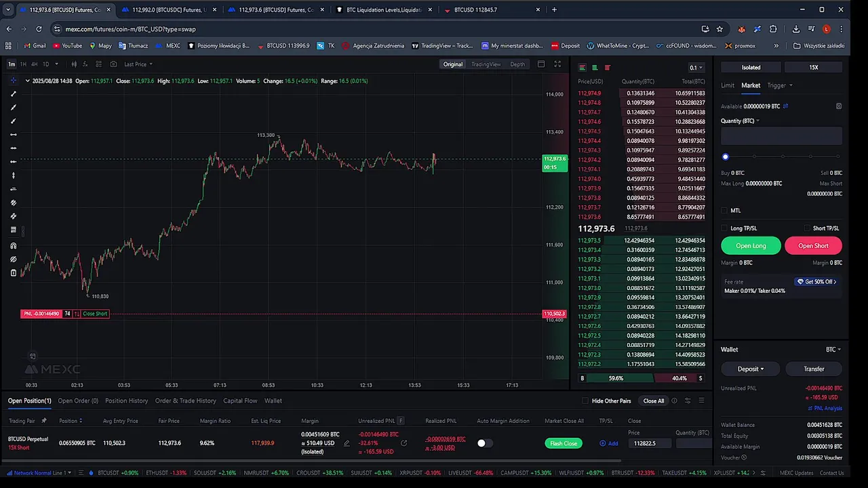Enable Long TP/SL checkbox
The height and width of the screenshot is (488, 868).
pos(724,228)
